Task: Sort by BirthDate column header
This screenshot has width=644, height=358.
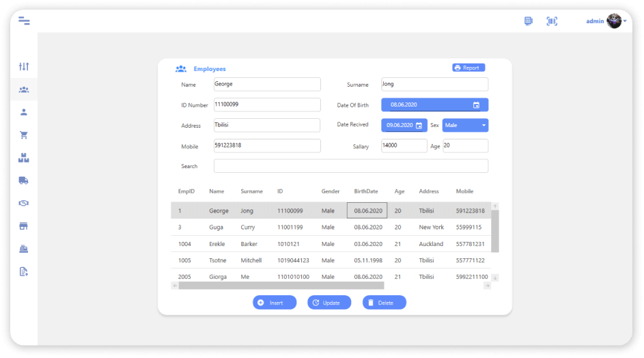Action: tap(366, 191)
